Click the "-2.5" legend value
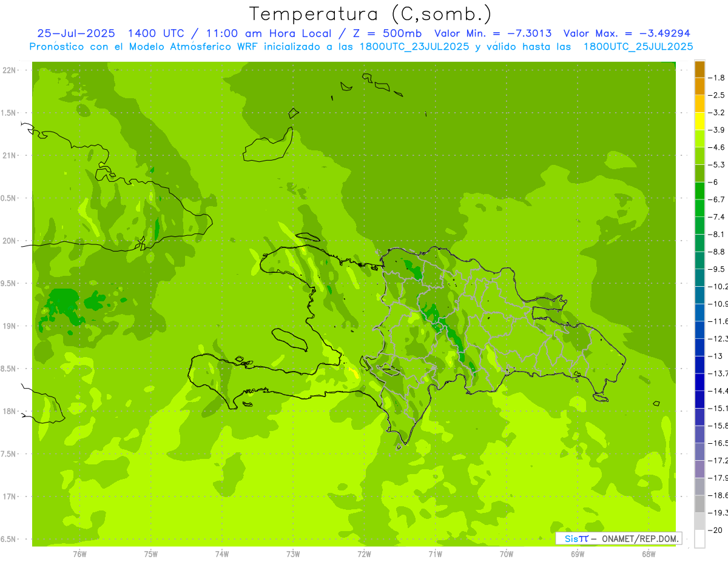 (716, 95)
